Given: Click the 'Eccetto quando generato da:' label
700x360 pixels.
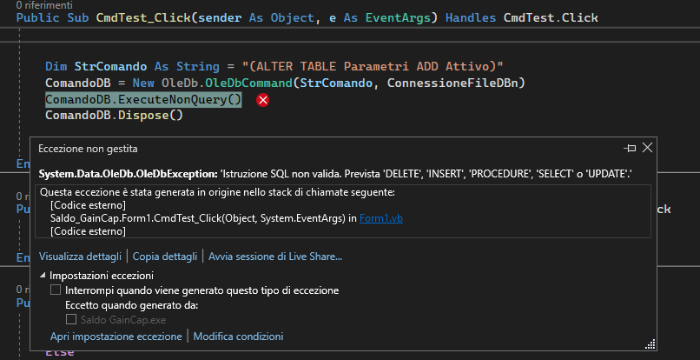Looking at the screenshot, I should [131, 305].
